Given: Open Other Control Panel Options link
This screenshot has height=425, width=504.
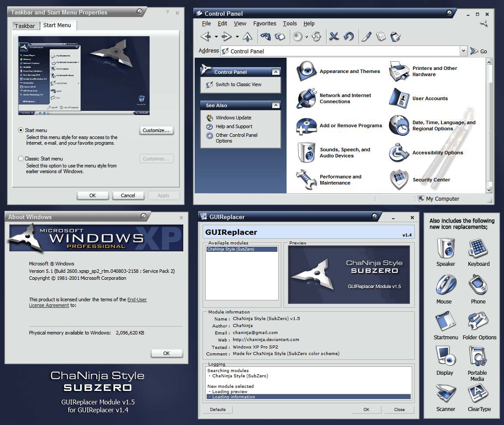Looking at the screenshot, I should (237, 138).
